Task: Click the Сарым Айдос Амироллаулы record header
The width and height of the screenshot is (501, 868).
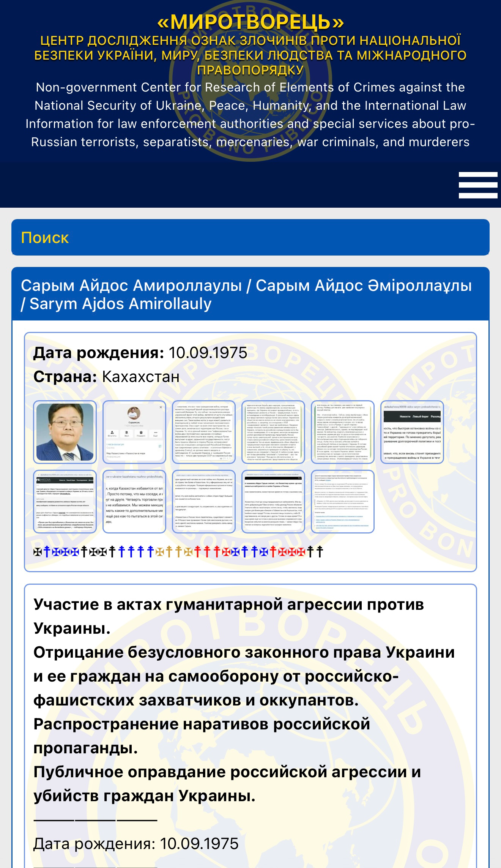Action: pyautogui.click(x=246, y=295)
